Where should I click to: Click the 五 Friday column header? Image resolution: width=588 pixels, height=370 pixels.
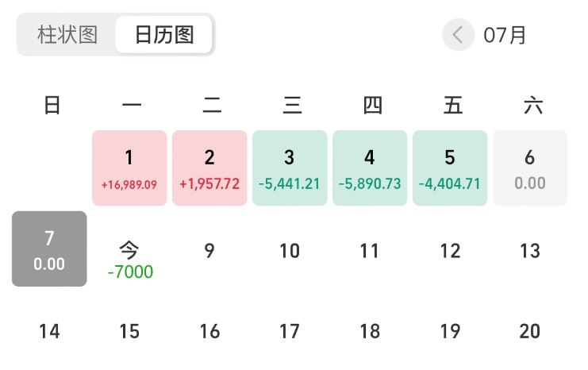[453, 105]
